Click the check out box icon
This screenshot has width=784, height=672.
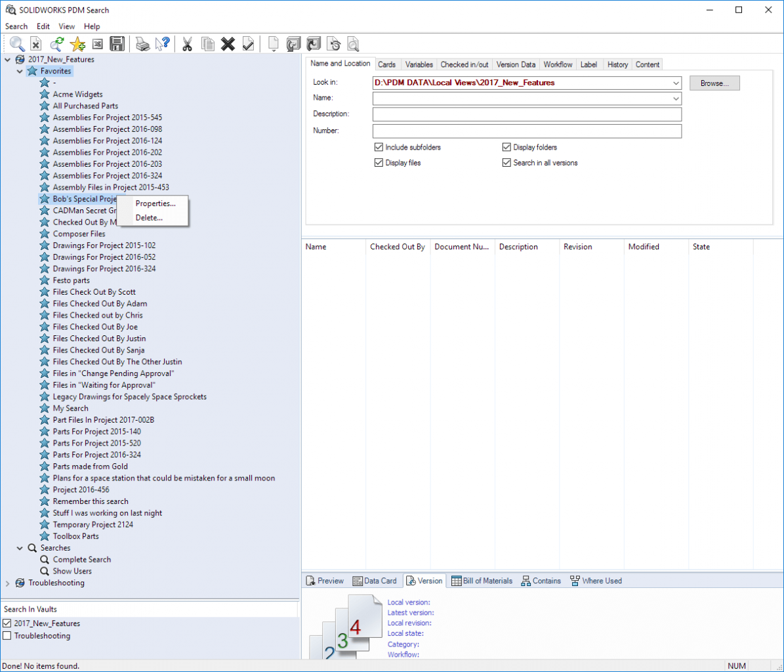[x=293, y=44]
